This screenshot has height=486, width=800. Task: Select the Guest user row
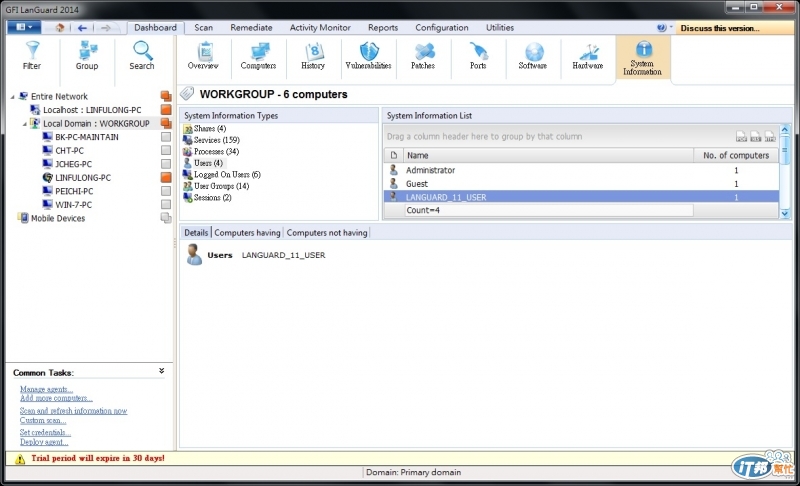(x=581, y=184)
